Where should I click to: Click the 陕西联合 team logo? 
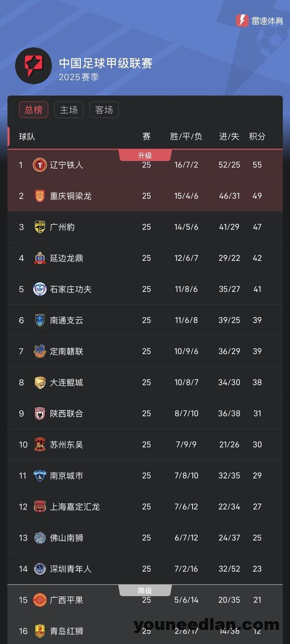pos(40,413)
